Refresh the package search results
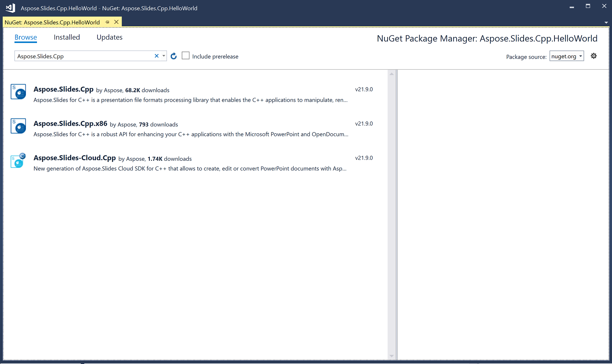Screen dimensions: 612x364 click(174, 56)
